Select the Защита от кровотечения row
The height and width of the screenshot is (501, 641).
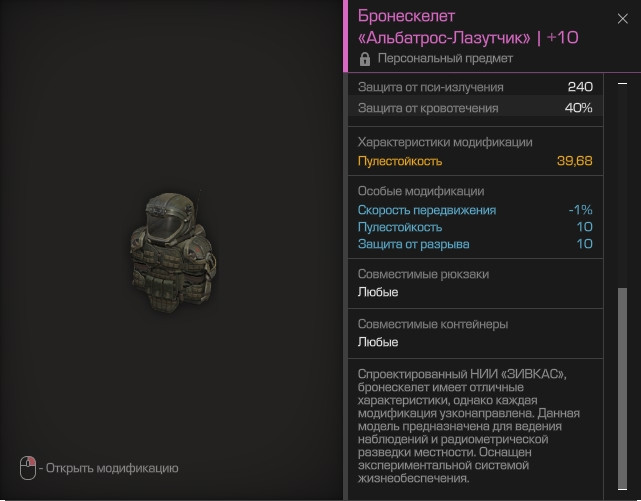pos(475,108)
